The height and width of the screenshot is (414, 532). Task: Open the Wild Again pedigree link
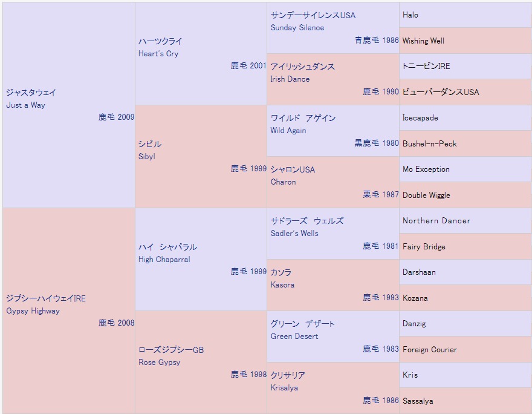303,118
